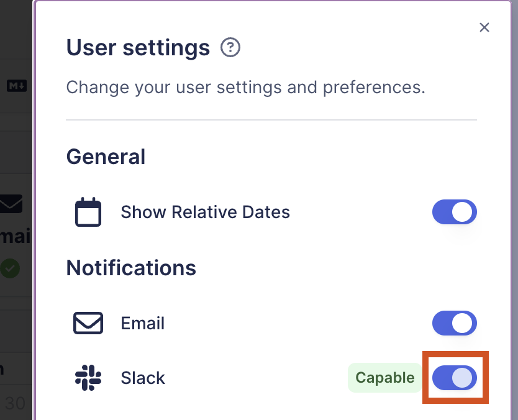Viewport: 518px width, 420px height.
Task: Close the User settings dialog
Action: (x=484, y=27)
